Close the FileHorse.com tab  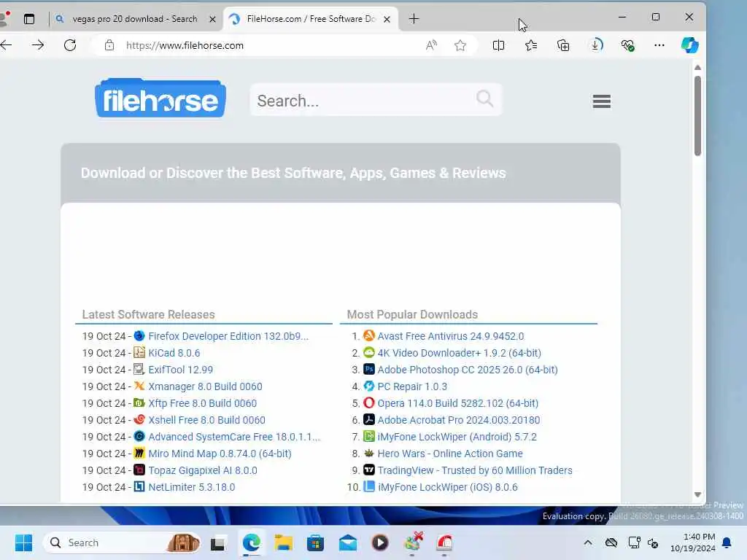pyautogui.click(x=387, y=19)
